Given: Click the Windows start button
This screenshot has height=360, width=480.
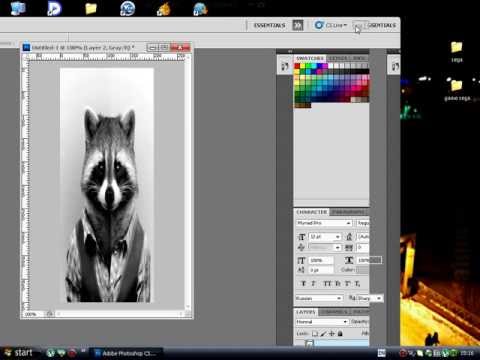Looking at the screenshot, I should coord(18,353).
